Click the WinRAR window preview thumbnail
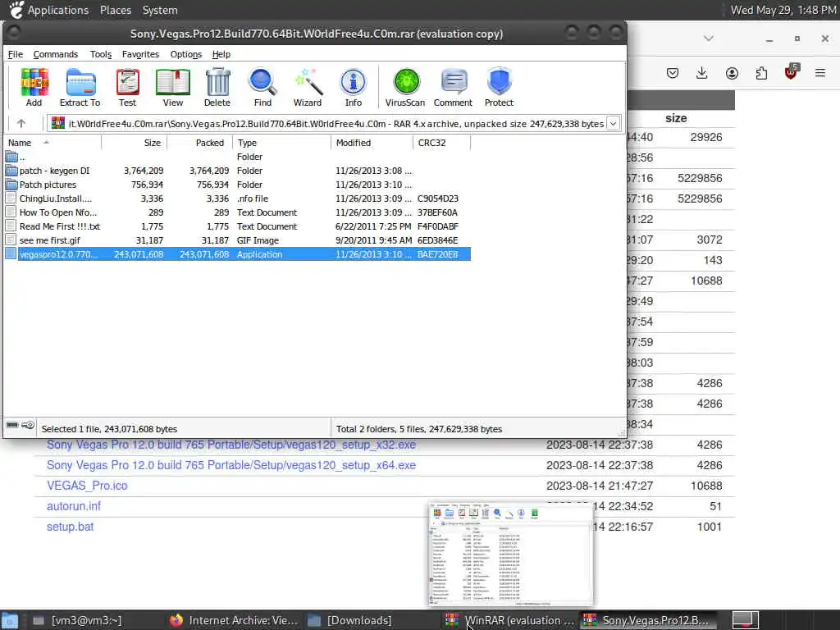The width and height of the screenshot is (840, 630). pyautogui.click(x=510, y=555)
